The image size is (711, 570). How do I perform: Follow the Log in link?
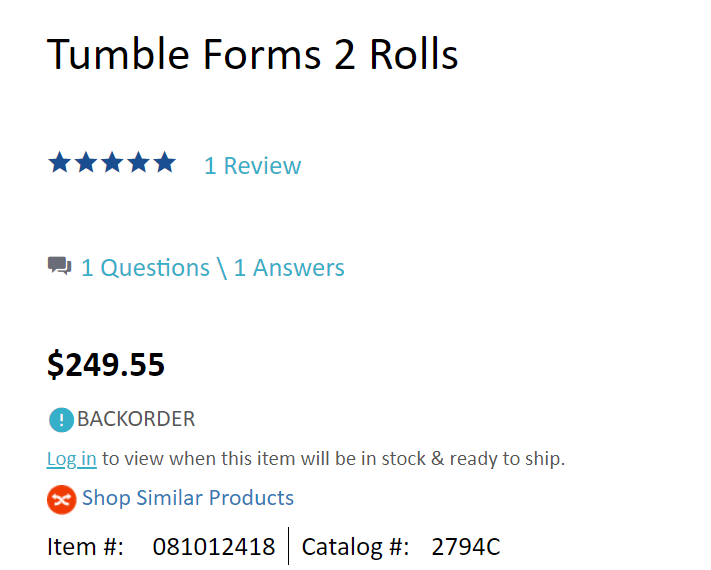tap(71, 459)
